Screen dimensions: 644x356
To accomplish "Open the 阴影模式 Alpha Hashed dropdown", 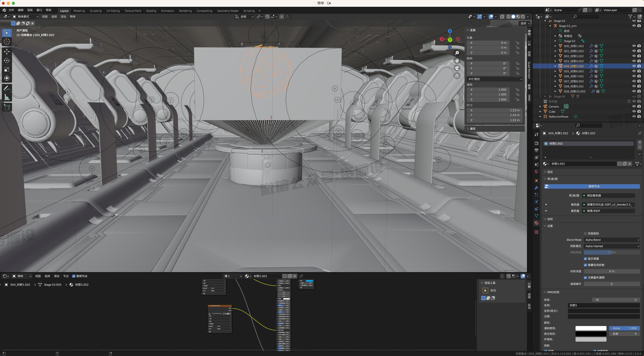I will 612,246.
